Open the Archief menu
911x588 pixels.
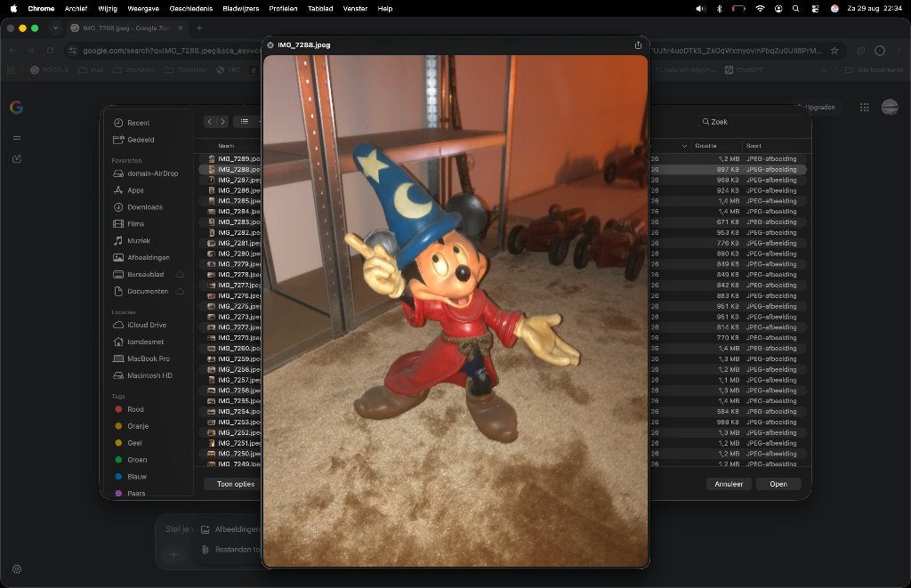76,9
